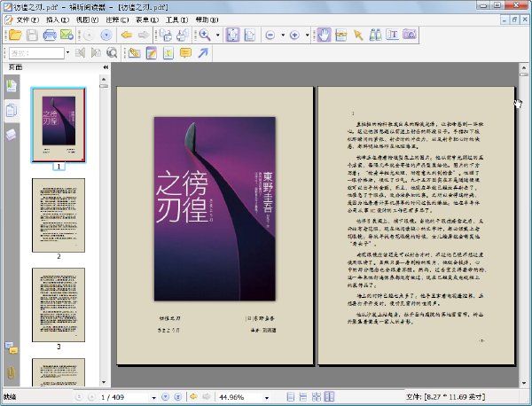Select the blue arrow drawing tool
Screen dimensions: 532x406
click(203, 53)
